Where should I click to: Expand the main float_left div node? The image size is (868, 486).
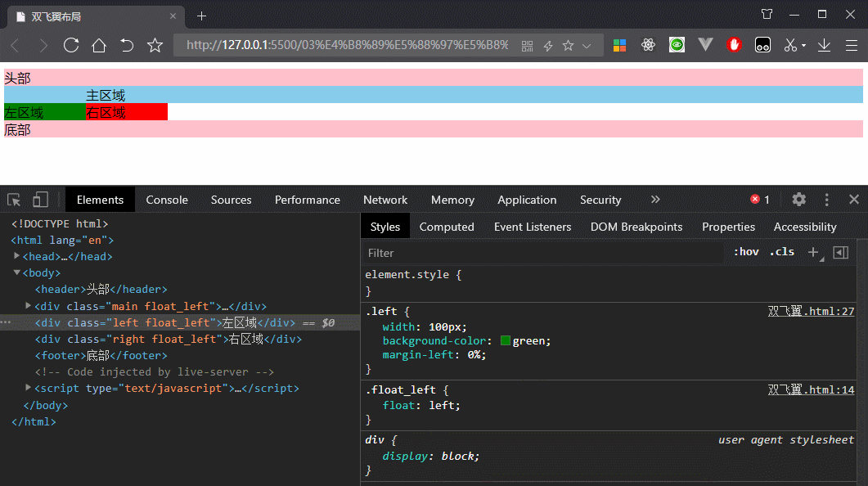pos(29,305)
